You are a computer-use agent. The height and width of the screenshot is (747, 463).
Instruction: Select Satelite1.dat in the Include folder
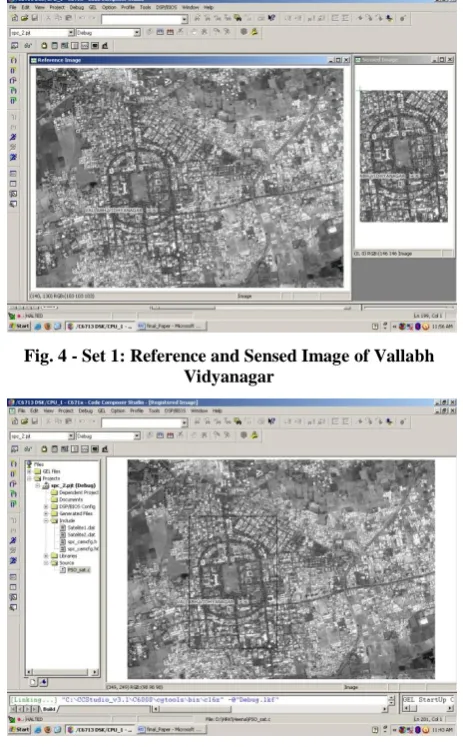click(81, 528)
